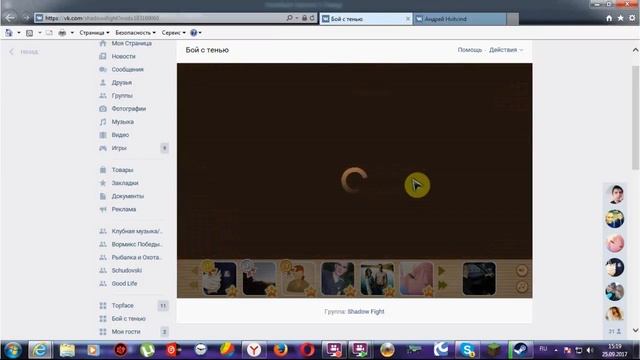Open Skype in the taskbar
This screenshot has height=360, width=640.
point(467,350)
